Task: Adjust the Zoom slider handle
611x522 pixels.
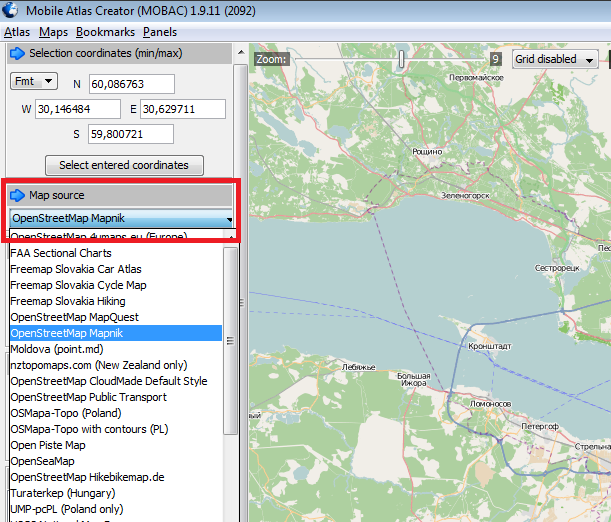Action: point(402,60)
